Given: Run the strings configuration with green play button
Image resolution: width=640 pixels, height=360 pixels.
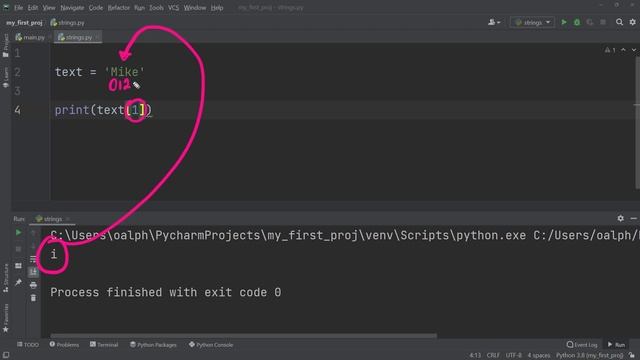Looking at the screenshot, I should point(564,22).
